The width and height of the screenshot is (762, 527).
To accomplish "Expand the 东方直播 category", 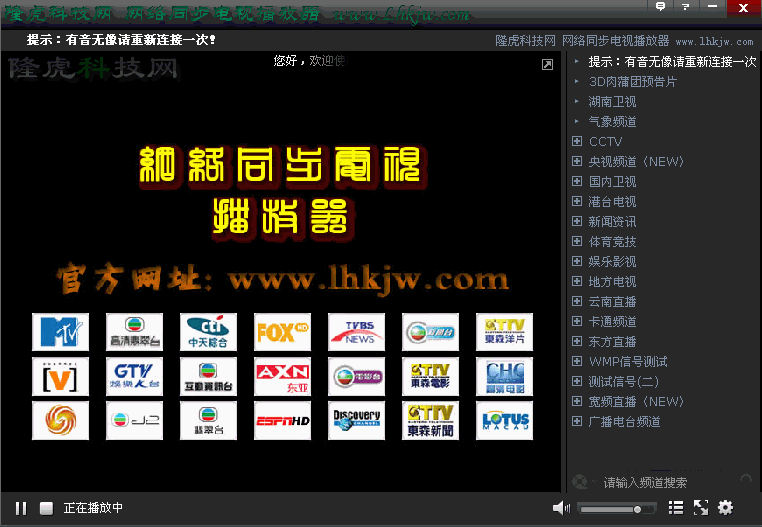I will (x=577, y=341).
